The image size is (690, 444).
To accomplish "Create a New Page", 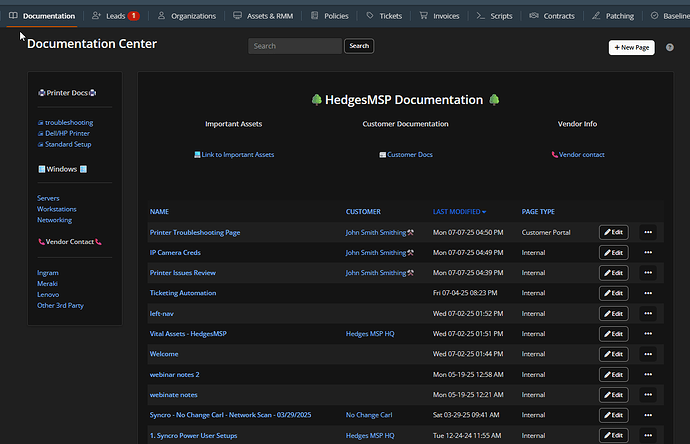I will pos(631,48).
